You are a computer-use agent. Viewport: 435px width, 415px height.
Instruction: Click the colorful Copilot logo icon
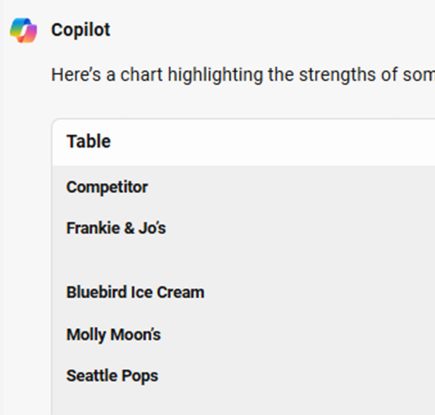click(x=23, y=30)
